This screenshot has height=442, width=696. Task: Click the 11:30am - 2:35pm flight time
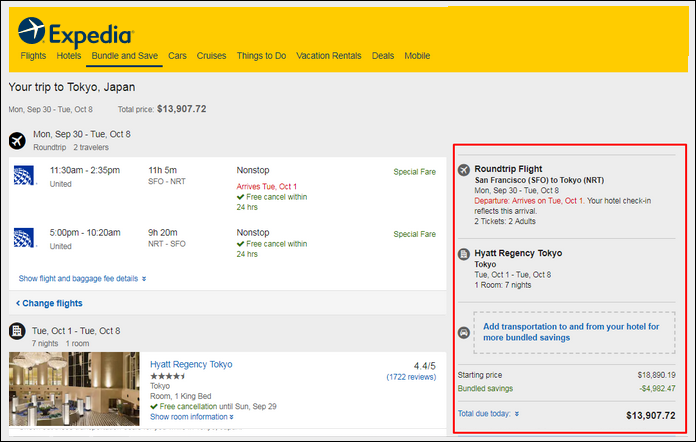85,170
